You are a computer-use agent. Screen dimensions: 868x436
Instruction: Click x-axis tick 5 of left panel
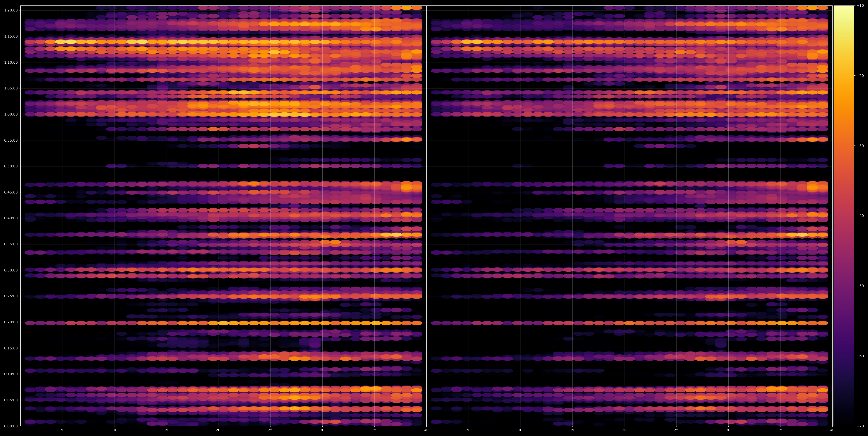[x=62, y=430]
